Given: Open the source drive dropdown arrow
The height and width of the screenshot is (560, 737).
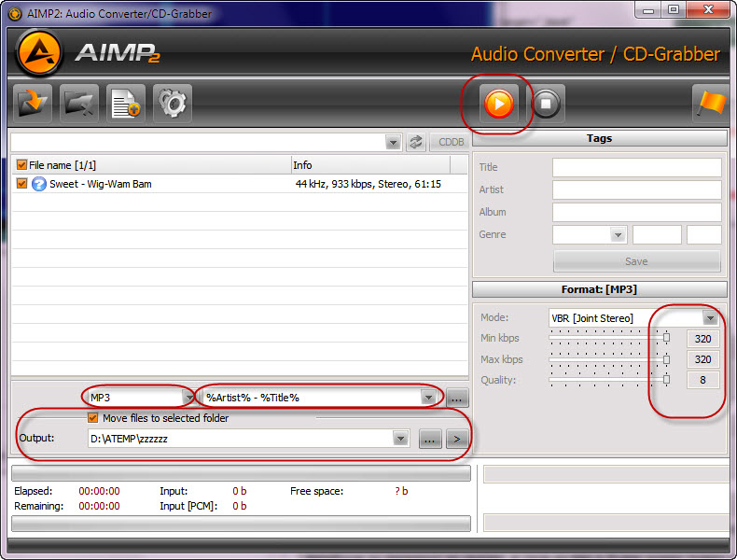Looking at the screenshot, I should pyautogui.click(x=393, y=142).
